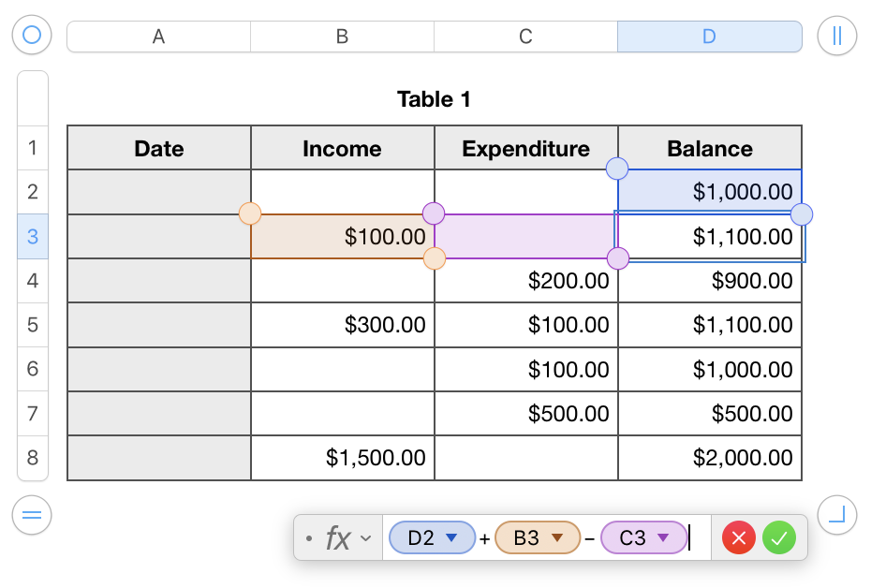Click the fx function icon

tap(337, 537)
